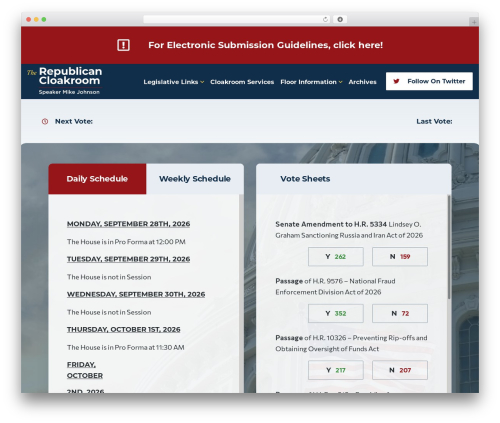500x423 pixels.
Task: Open the Legislative Links menu
Action: pyautogui.click(x=171, y=82)
